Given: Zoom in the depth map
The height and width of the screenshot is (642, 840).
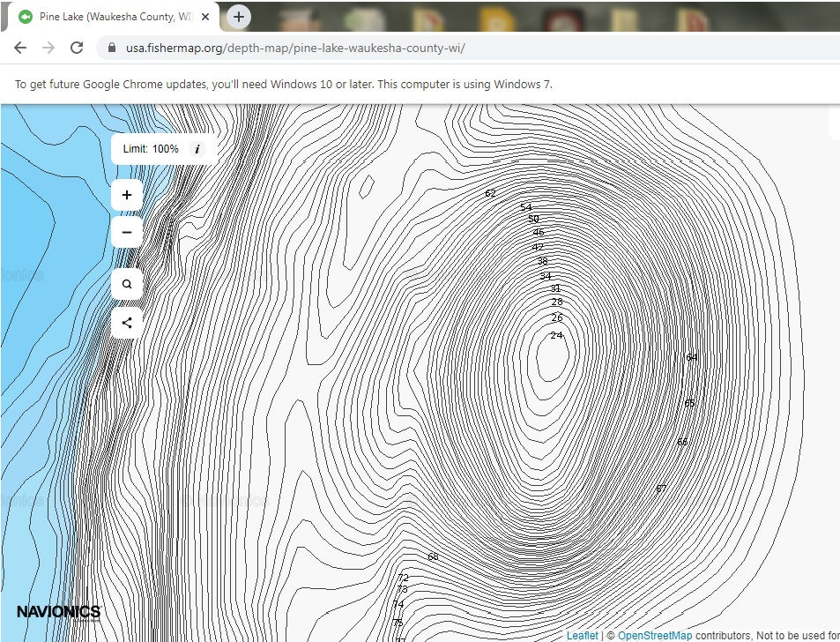Looking at the screenshot, I should (127, 195).
